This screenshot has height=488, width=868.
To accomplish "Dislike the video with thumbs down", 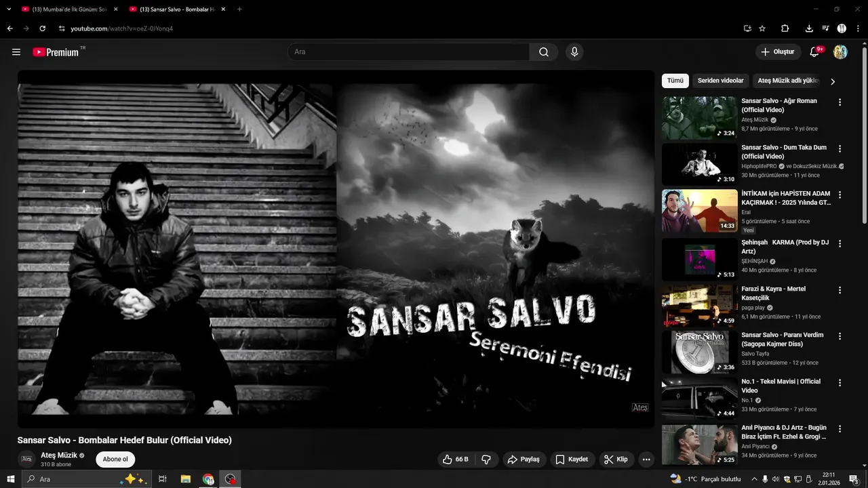I will 486,460.
